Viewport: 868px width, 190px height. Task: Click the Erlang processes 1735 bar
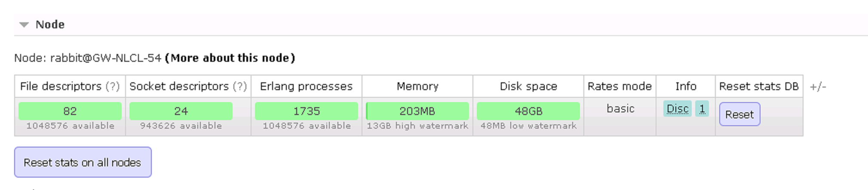(x=307, y=111)
